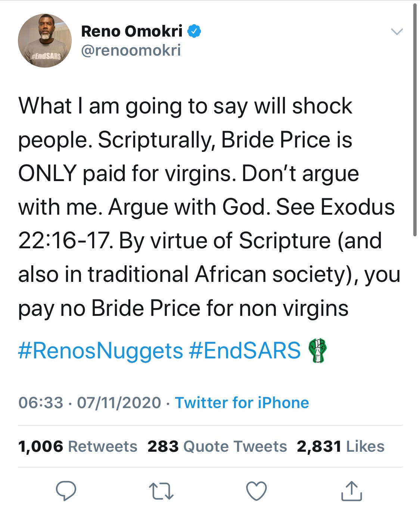Tap the retweet arrows icon
Image resolution: width=420 pixels, height=507 pixels.
(x=161, y=491)
